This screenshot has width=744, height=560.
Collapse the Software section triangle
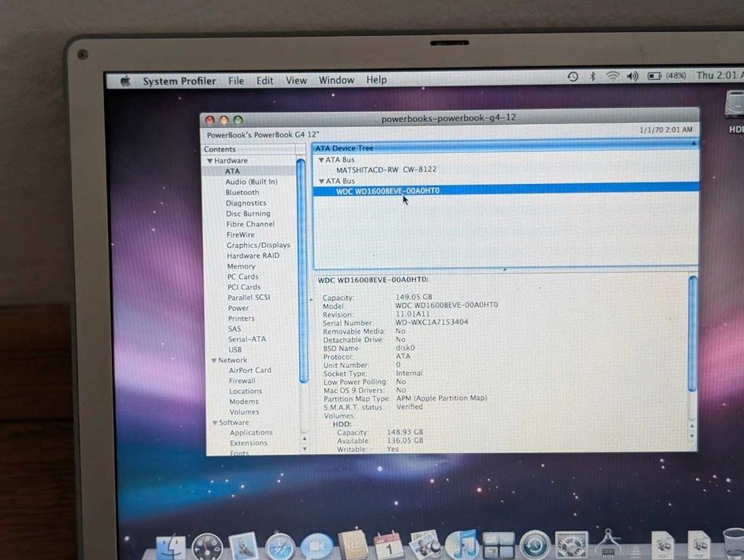pyautogui.click(x=215, y=423)
